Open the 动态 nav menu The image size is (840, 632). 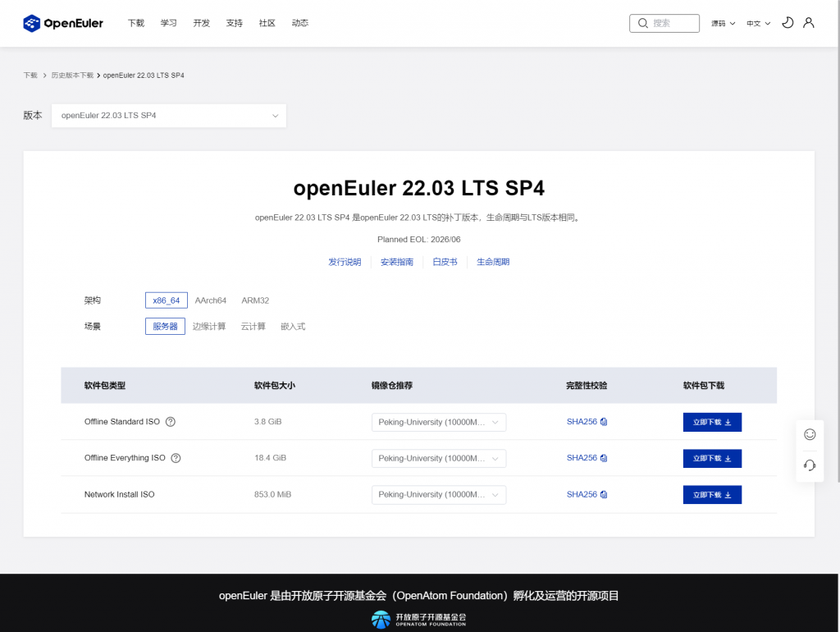[300, 22]
